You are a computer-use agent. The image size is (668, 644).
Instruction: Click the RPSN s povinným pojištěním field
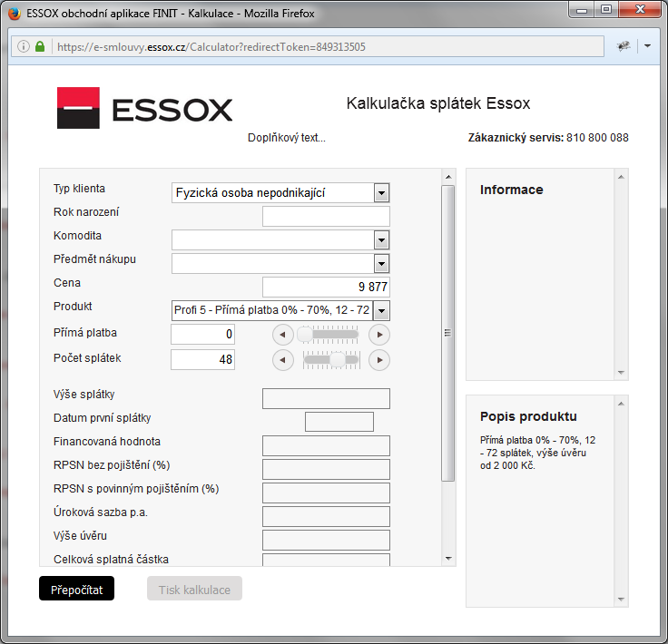pyautogui.click(x=326, y=493)
